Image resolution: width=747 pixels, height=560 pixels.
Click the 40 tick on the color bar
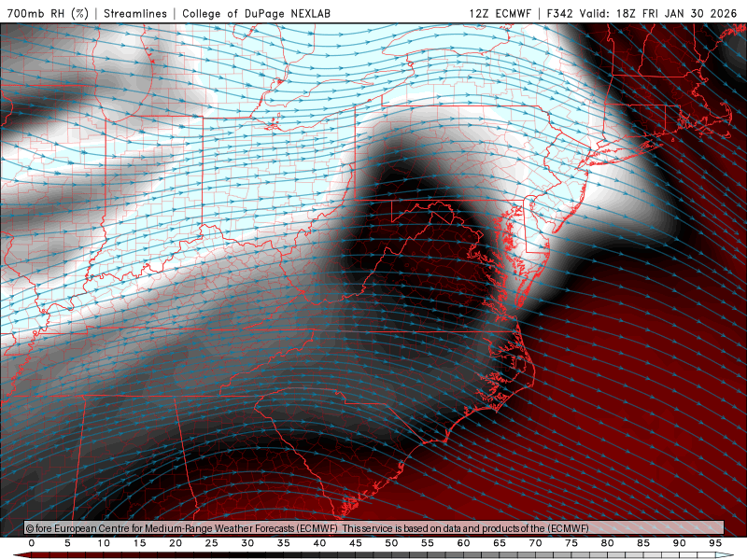coord(319,543)
